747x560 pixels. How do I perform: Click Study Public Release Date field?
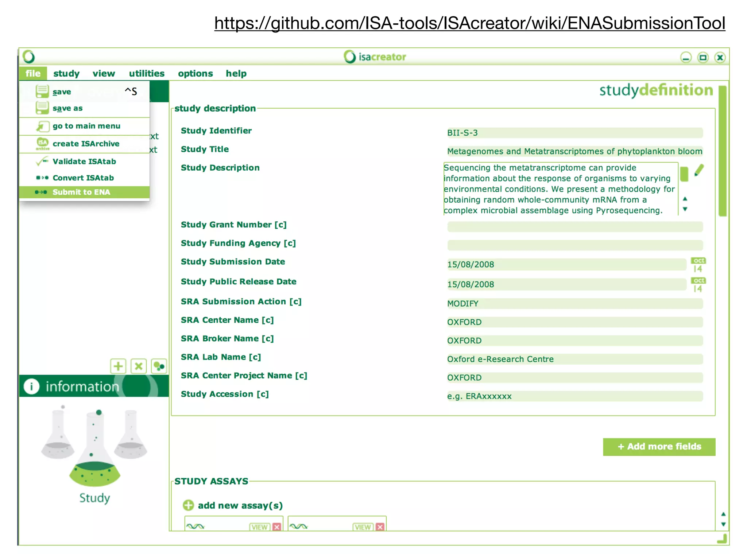point(567,284)
